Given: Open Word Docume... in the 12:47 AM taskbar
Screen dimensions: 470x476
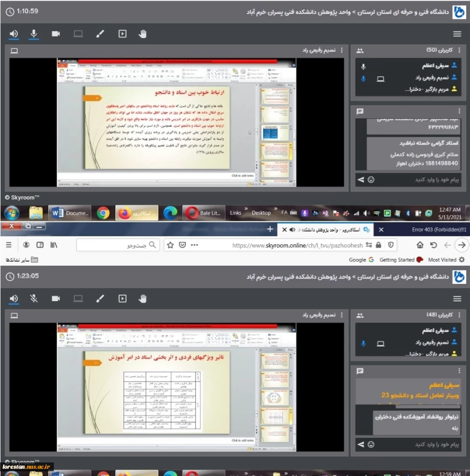Looking at the screenshot, I should pos(71,213).
